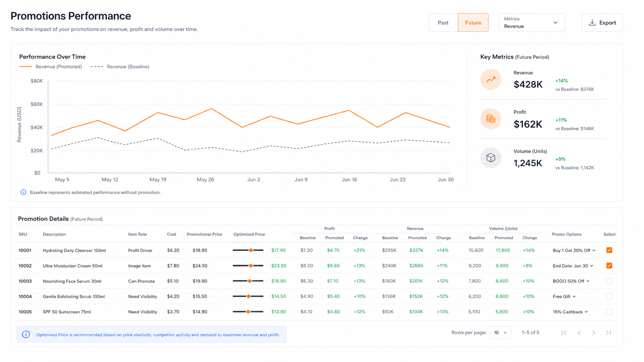Click the $14.90 promotional price
Screen dimensions: 644x362
pyautogui.click(x=200, y=312)
